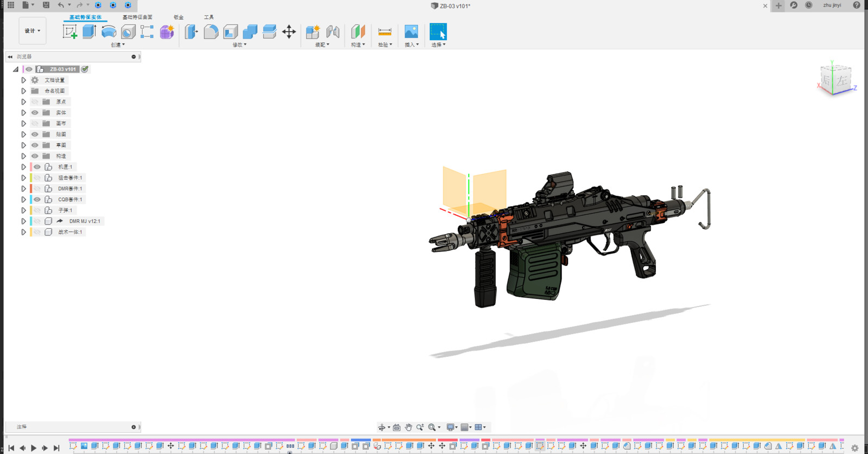The image size is (868, 454).
Task: Switch to the 钣金 tab
Action: pyautogui.click(x=178, y=17)
